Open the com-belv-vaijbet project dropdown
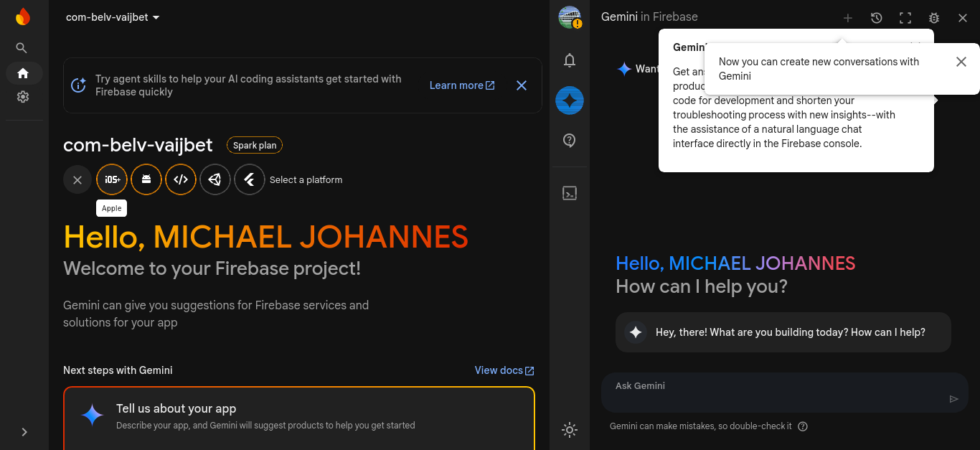Viewport: 980px width, 450px height. tap(113, 17)
